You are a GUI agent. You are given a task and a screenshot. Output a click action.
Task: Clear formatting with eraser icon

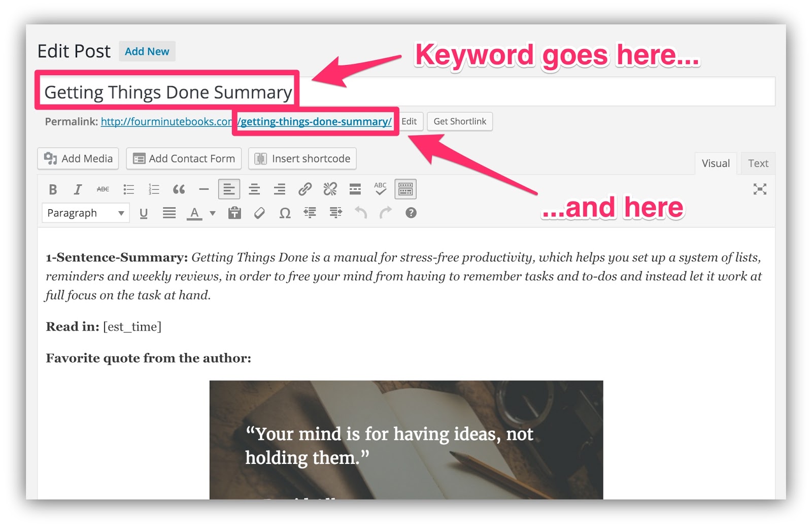click(x=259, y=213)
